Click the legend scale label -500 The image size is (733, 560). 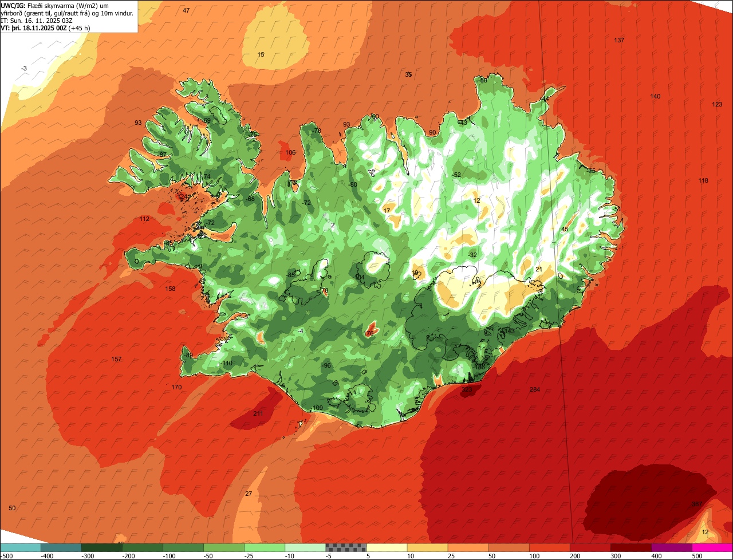[x=7, y=556]
